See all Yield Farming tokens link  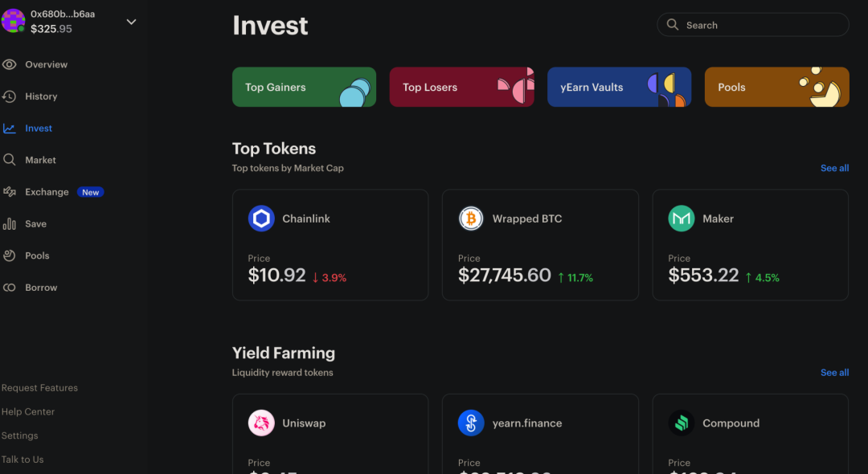point(834,373)
